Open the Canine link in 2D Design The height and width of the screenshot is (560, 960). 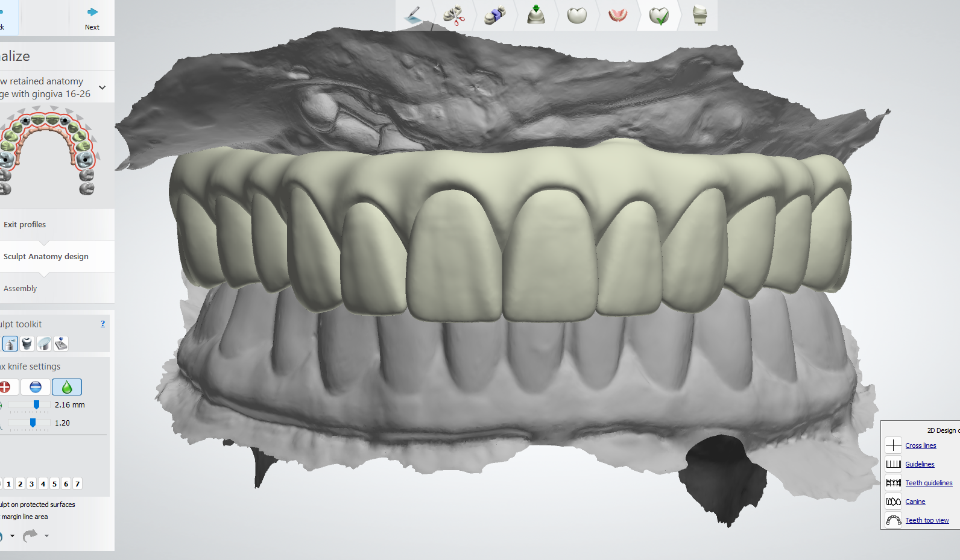[915, 502]
